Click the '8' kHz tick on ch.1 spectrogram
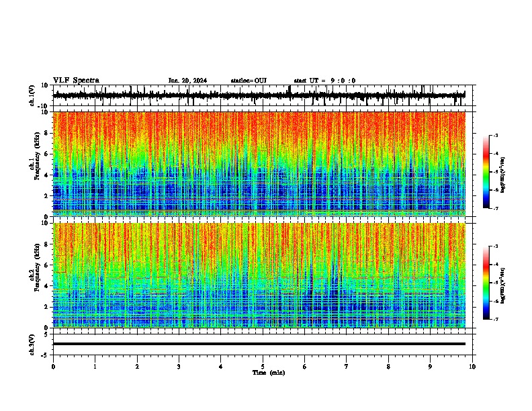532x411 pixels. pyautogui.click(x=46, y=133)
